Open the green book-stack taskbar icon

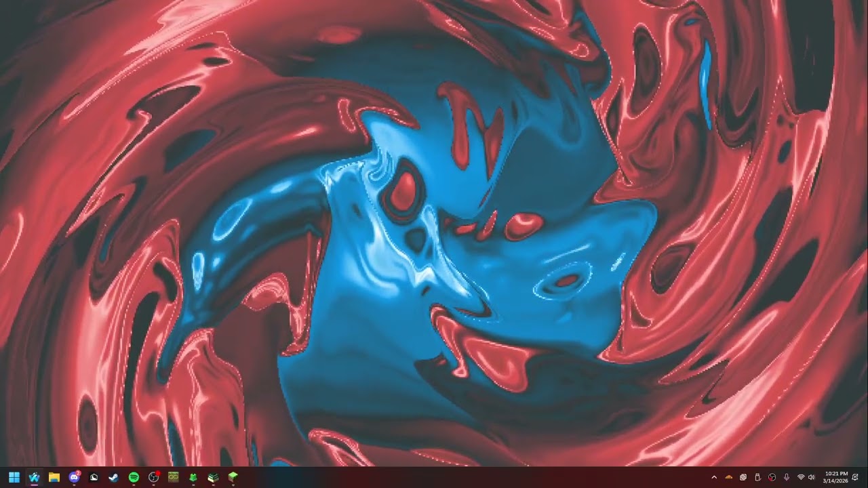213,477
